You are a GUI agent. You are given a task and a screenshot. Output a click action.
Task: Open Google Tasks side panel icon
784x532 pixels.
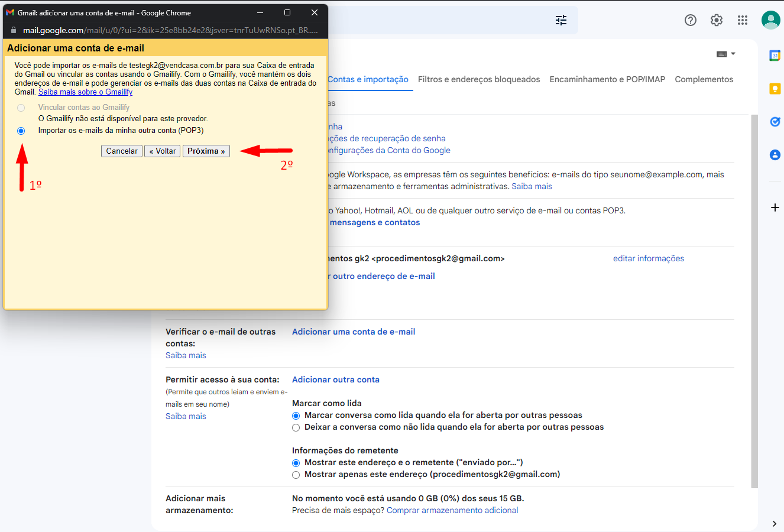[775, 122]
